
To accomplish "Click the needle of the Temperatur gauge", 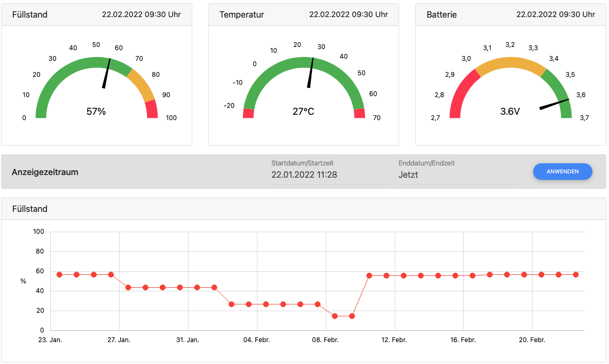I will click(311, 73).
